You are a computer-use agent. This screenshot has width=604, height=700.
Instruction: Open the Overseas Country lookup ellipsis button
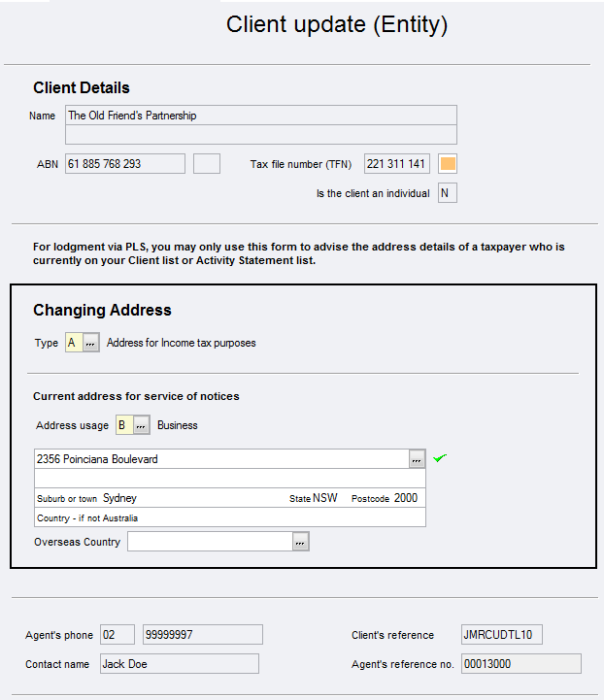(x=301, y=542)
